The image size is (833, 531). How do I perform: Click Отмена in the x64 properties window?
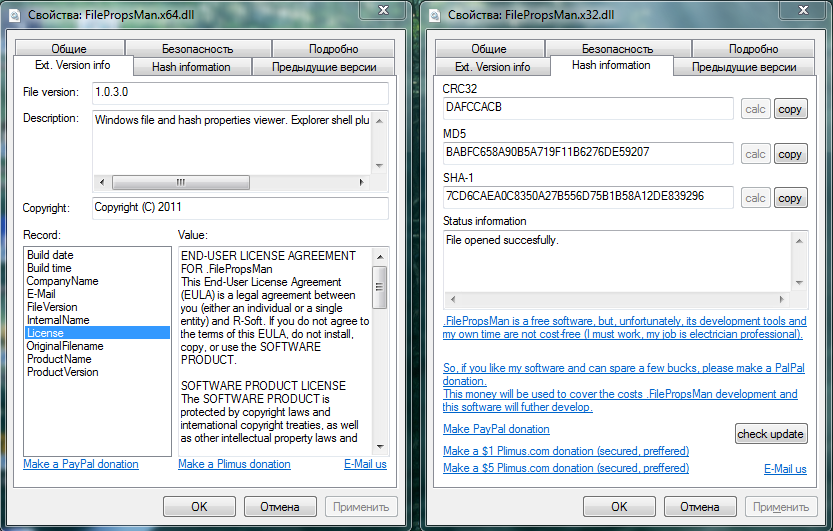coord(280,507)
